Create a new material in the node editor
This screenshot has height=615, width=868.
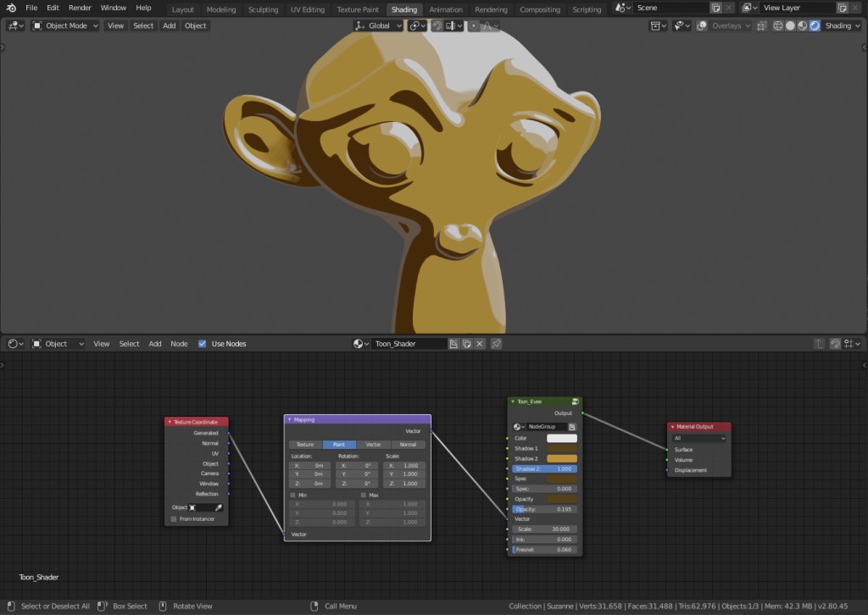point(455,343)
